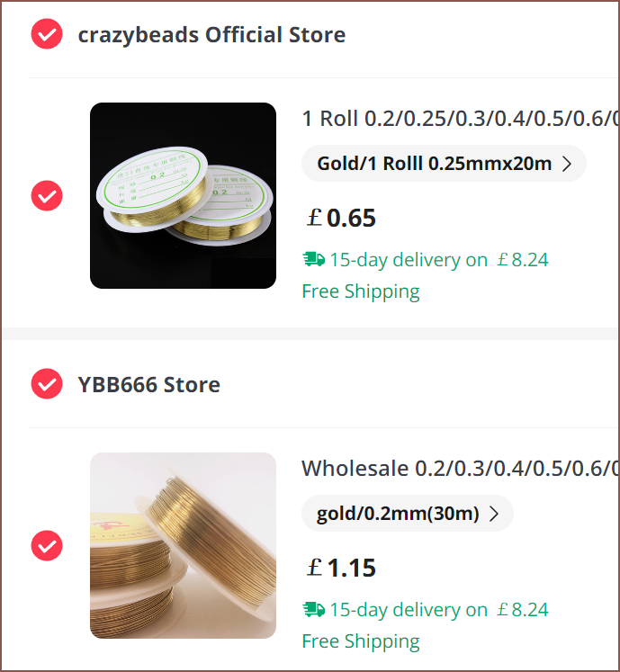Image resolution: width=620 pixels, height=672 pixels.
Task: Visit the YBB666 Store page
Action: (x=148, y=385)
